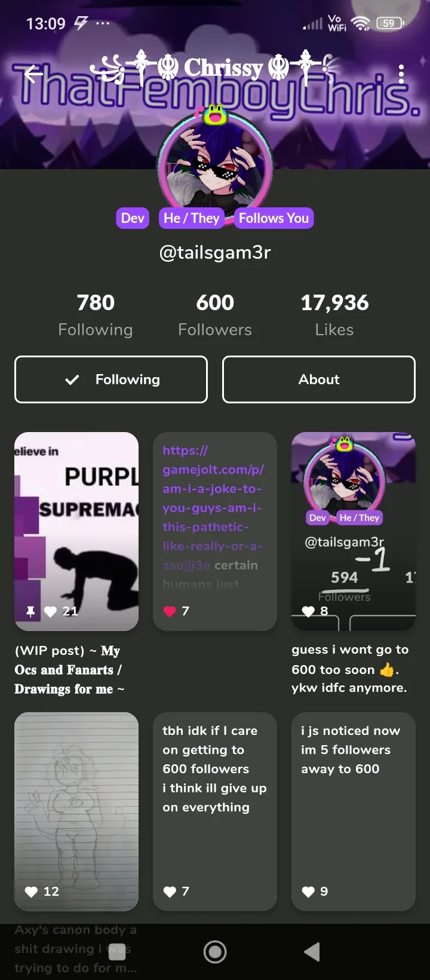Like the 594 followers screenshot post
This screenshot has width=430, height=980.
(x=308, y=611)
